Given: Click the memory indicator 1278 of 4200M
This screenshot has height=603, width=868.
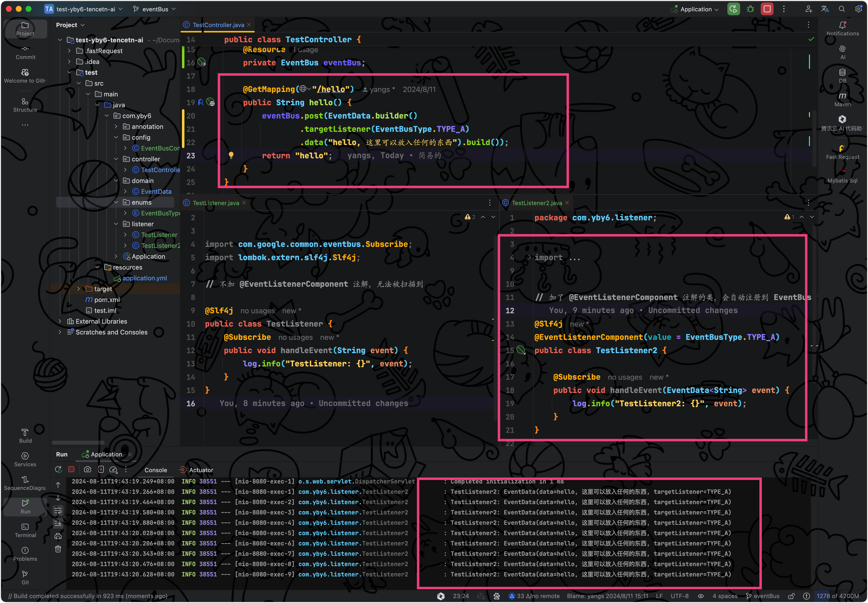Looking at the screenshot, I should pyautogui.click(x=838, y=596).
